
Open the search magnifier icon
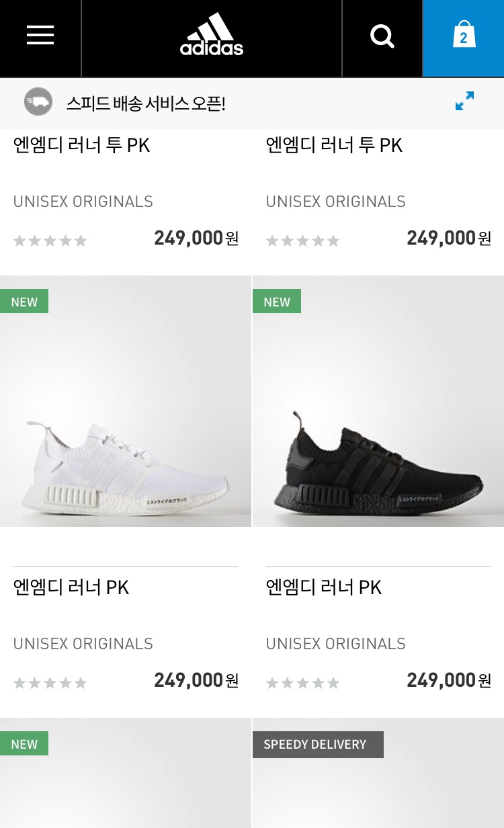tap(382, 36)
